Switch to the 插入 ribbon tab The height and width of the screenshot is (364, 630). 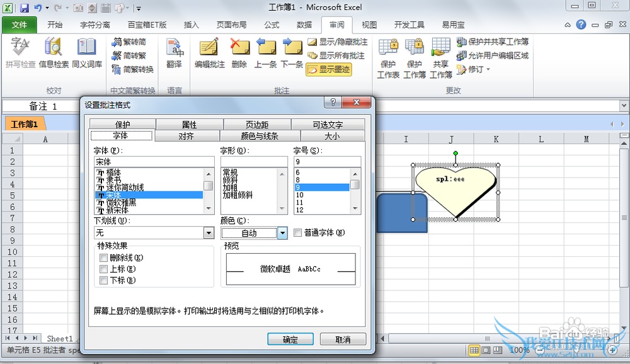(x=192, y=25)
